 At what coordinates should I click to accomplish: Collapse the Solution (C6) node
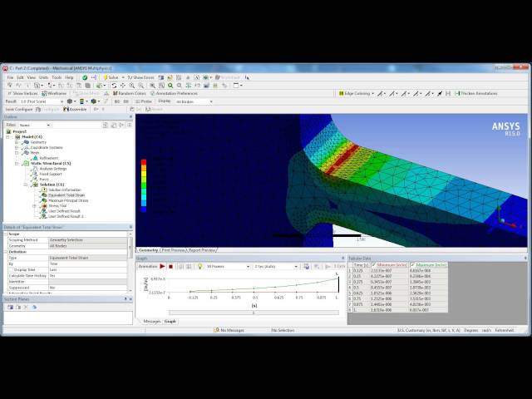[x=26, y=185]
